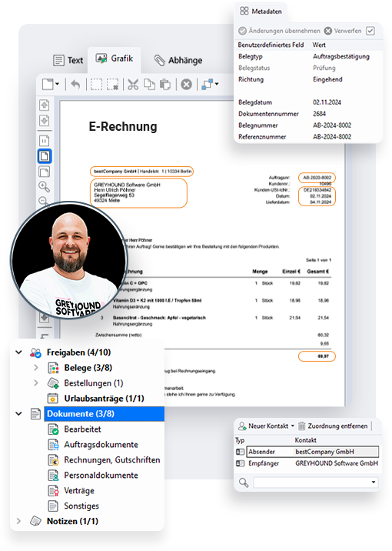
Task: Switch to the Text tab
Action: (68, 60)
